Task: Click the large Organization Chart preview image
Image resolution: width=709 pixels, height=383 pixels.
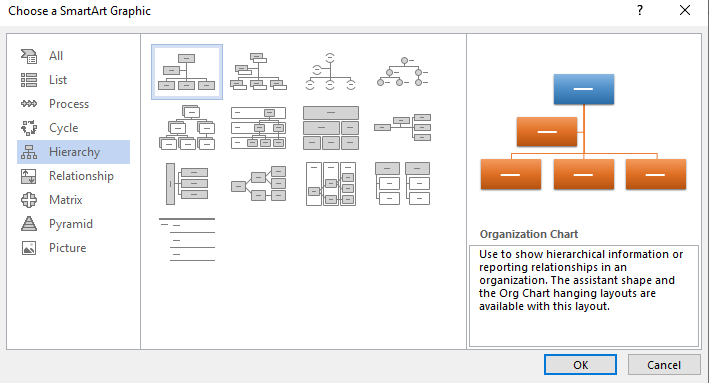Action: (583, 132)
